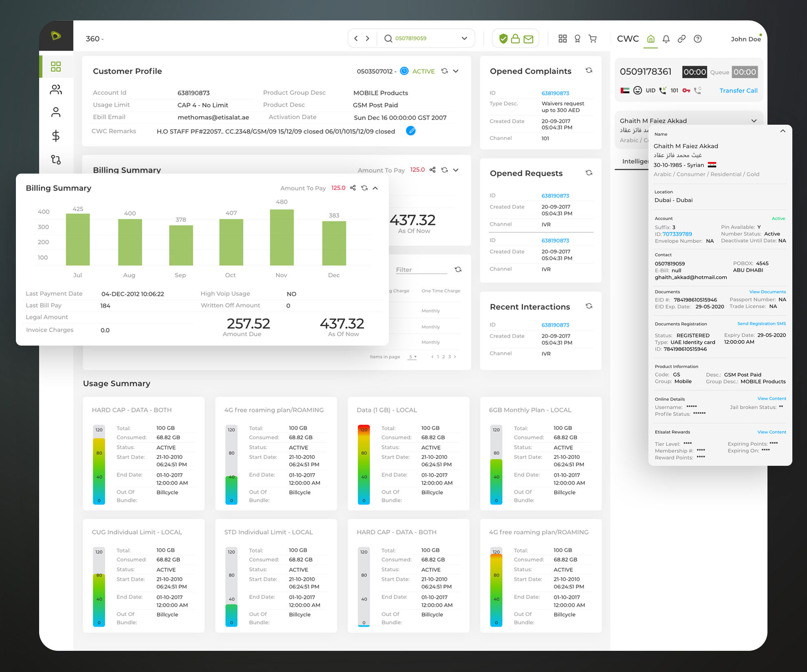Click the magnifier search icon
The width and height of the screenshot is (807, 672).
pyautogui.click(x=388, y=38)
